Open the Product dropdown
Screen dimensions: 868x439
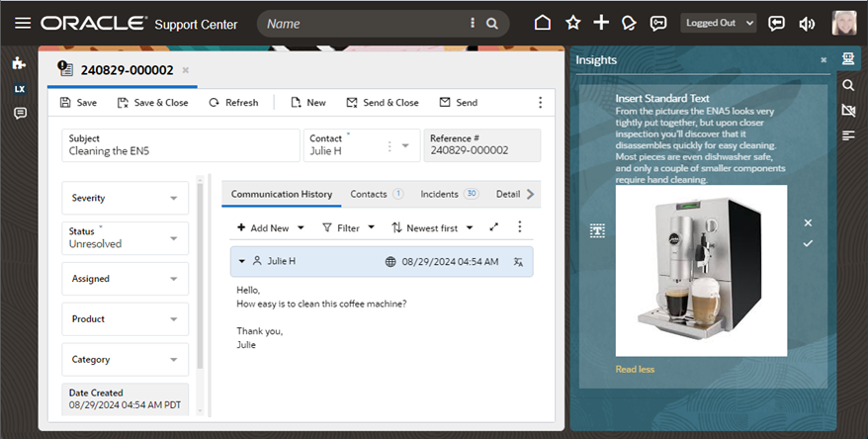[x=126, y=319]
